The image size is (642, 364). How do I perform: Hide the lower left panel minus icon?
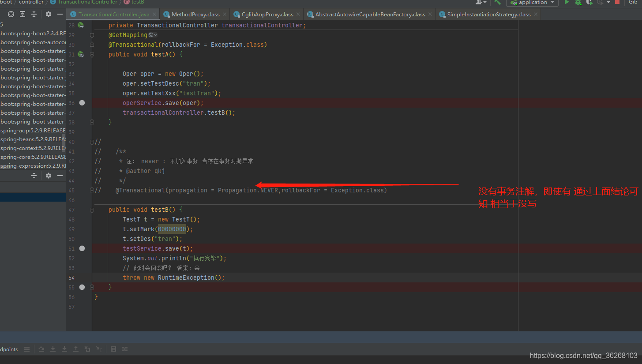coord(60,176)
